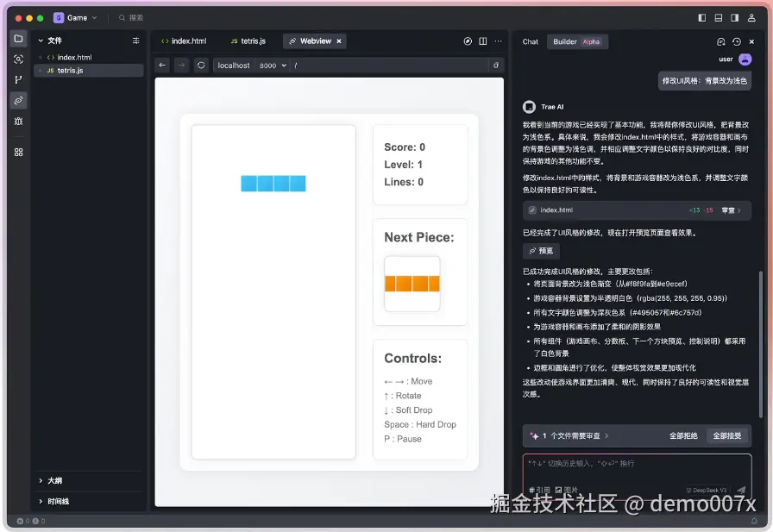
Task: Click the errors count in status bar
Action: [23, 521]
